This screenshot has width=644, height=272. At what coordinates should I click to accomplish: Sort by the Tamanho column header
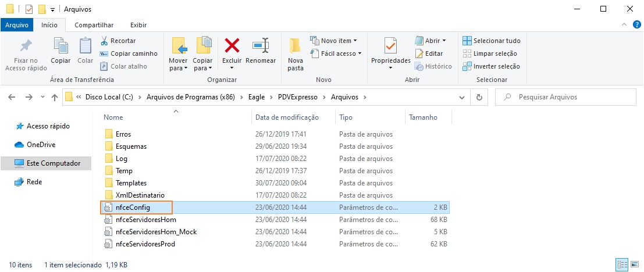click(424, 117)
